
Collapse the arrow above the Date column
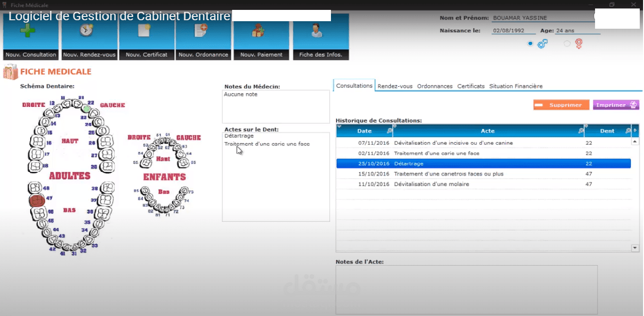pyautogui.click(x=339, y=125)
